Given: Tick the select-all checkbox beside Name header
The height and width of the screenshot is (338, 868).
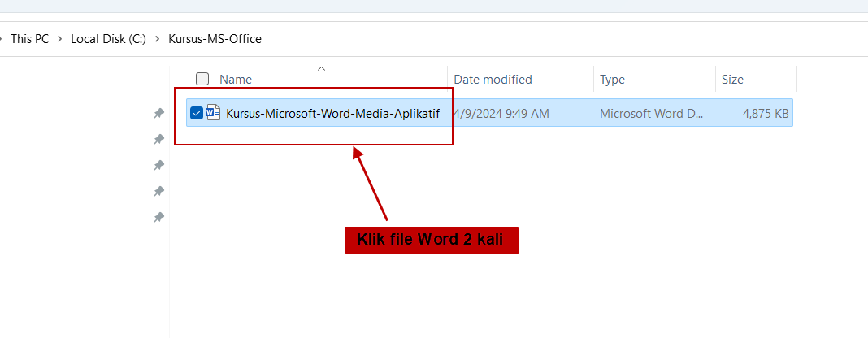Looking at the screenshot, I should (x=202, y=80).
